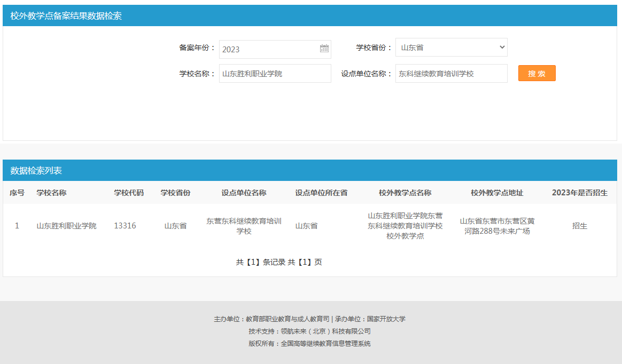The height and width of the screenshot is (364, 622).
Task: Click the 校外教学点地址 column header
Action: click(497, 193)
